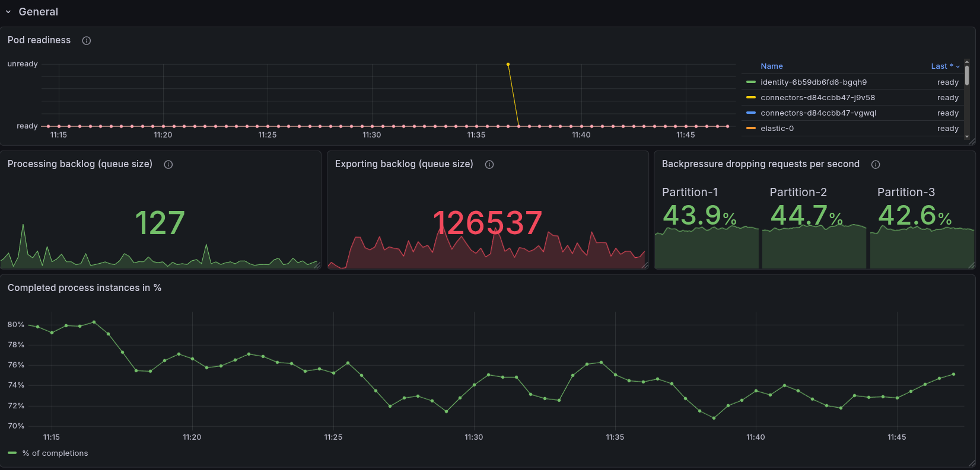Screen dimensions: 980x470
Task: Click the Backpressure dropping requests info icon
Action: pos(876,165)
